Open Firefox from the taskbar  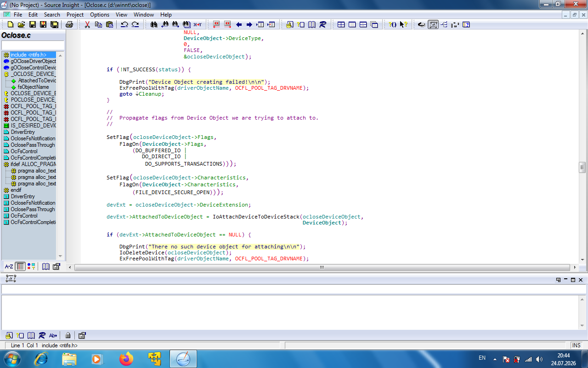tap(126, 359)
